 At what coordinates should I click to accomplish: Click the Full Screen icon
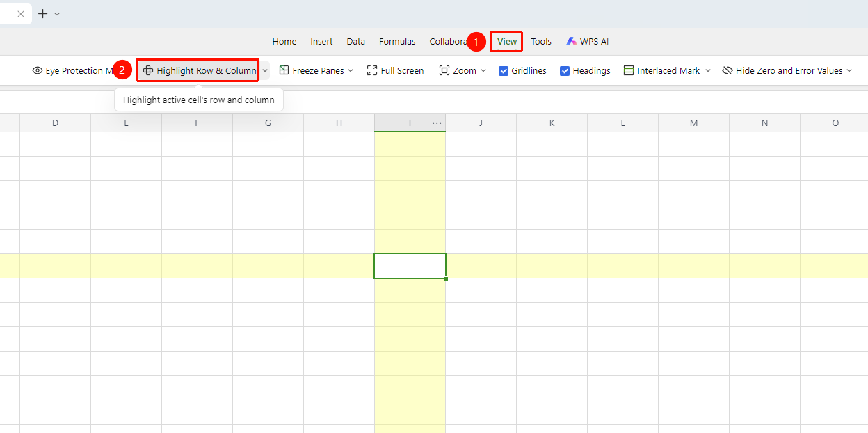372,70
